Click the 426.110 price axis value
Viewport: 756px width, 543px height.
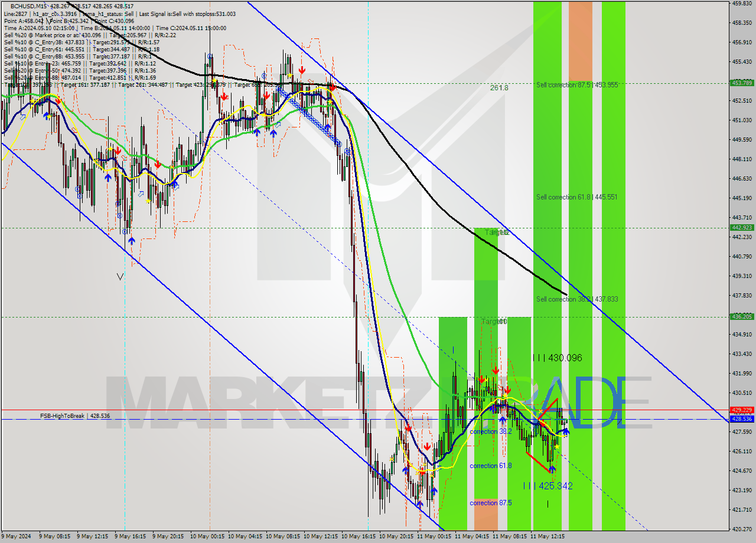coord(742,451)
